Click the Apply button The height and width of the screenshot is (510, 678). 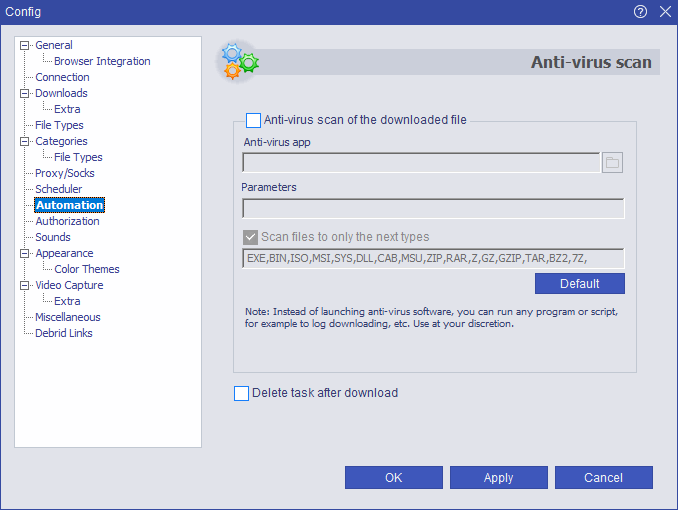click(499, 478)
